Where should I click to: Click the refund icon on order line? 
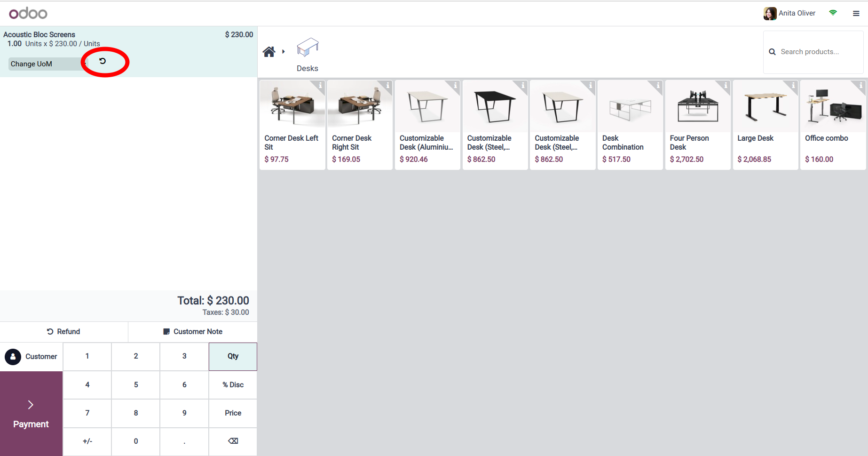coord(103,61)
